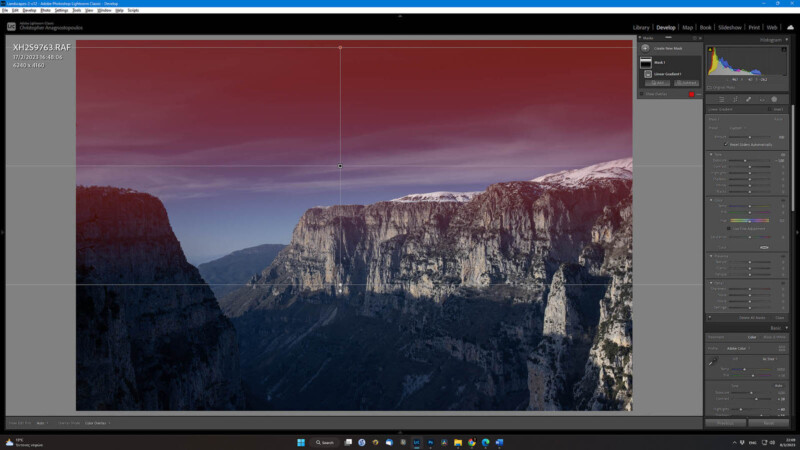
Task: Select the Crop tool icon
Action: [734, 99]
